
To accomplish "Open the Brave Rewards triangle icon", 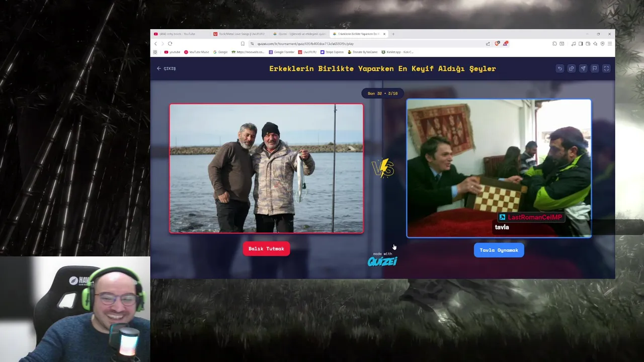I will coord(505,44).
